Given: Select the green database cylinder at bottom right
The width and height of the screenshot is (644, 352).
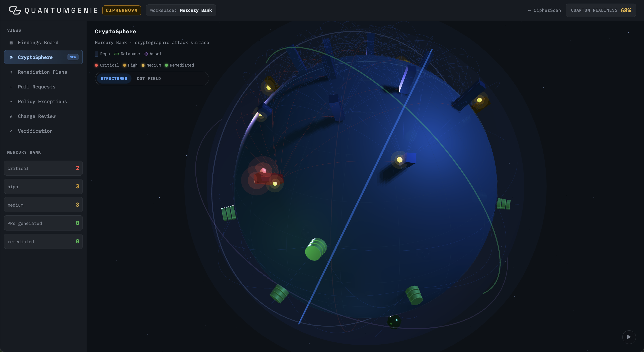Looking at the screenshot, I should [414, 295].
